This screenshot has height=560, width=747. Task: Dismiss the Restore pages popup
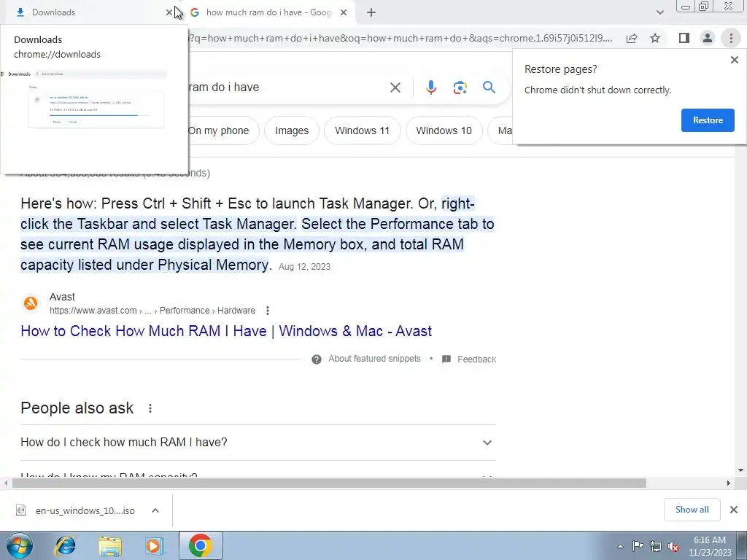point(734,60)
